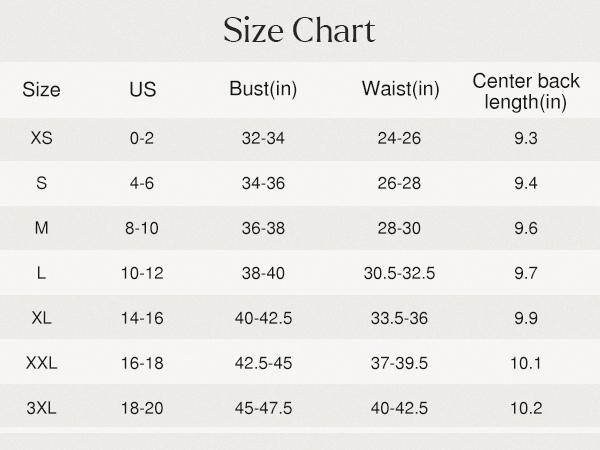Select the 3XL size label
600x450 pixels.
click(x=41, y=408)
